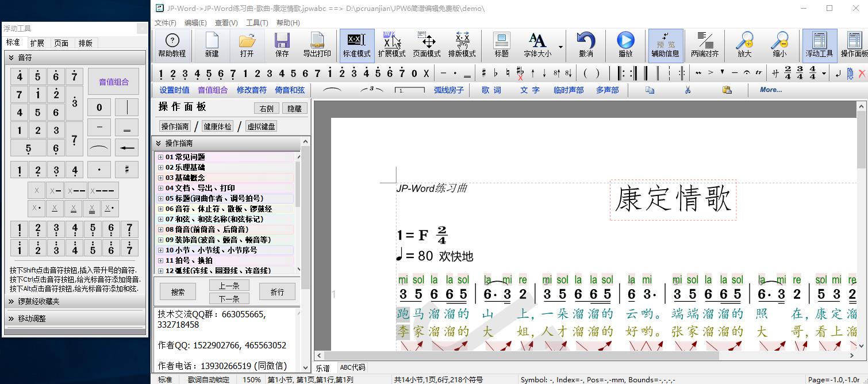Click the 保存 (Save) icon
The height and width of the screenshot is (384, 868).
coord(282,45)
